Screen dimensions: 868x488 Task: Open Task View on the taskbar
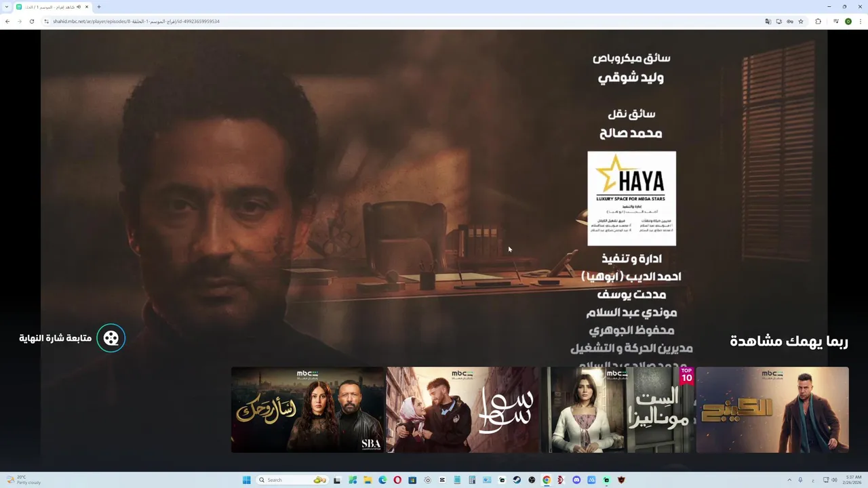pyautogui.click(x=337, y=480)
